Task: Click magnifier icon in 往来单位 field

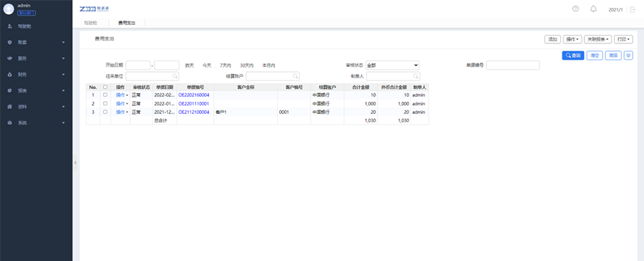Action: click(x=175, y=76)
